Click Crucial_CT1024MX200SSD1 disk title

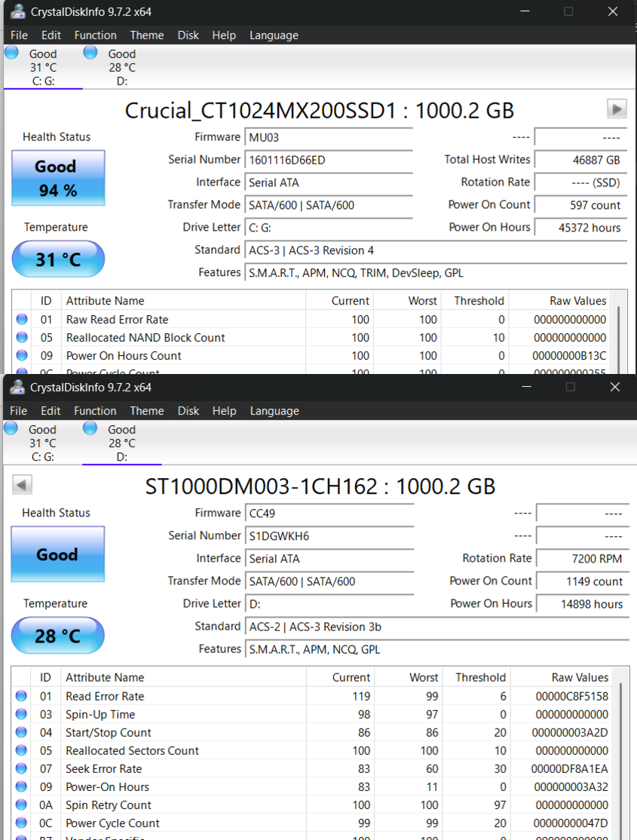tap(320, 111)
